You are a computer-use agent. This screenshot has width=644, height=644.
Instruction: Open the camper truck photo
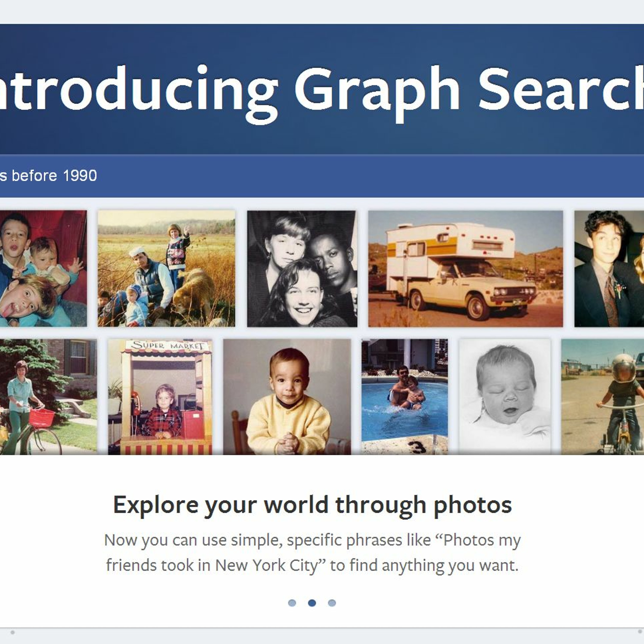click(465, 269)
